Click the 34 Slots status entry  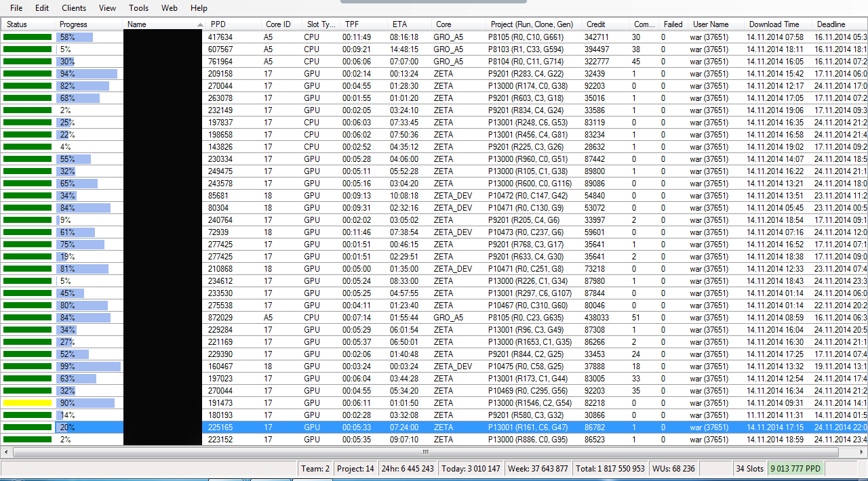[749, 469]
